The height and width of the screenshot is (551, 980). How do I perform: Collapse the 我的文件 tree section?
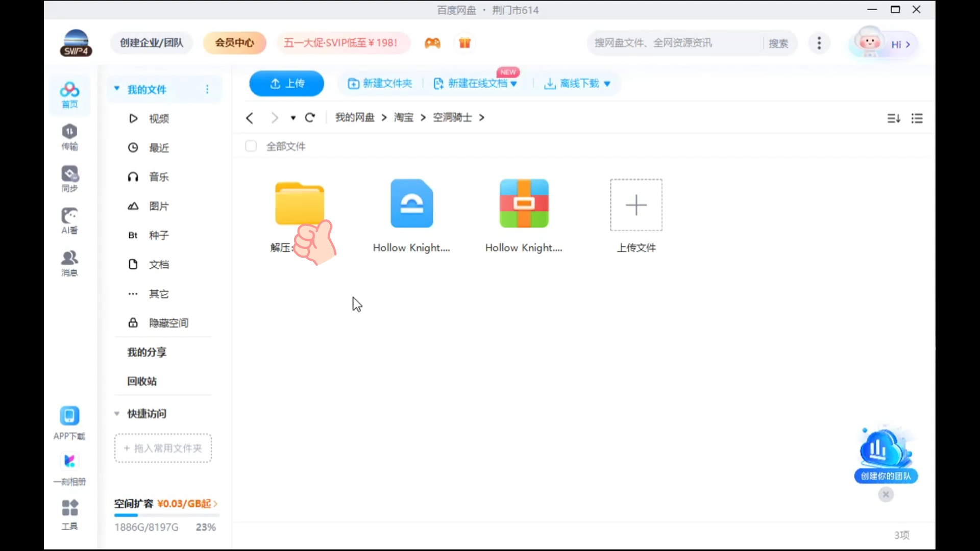(x=117, y=89)
